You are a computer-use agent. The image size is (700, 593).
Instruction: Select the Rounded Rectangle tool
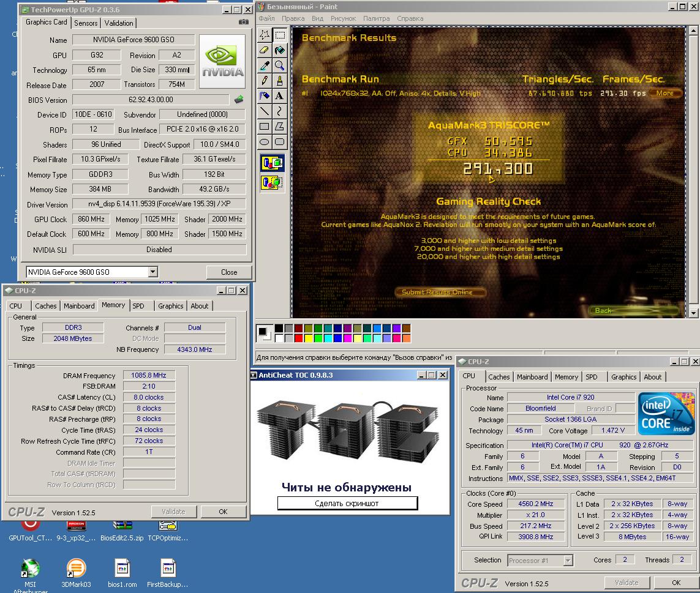280,142
